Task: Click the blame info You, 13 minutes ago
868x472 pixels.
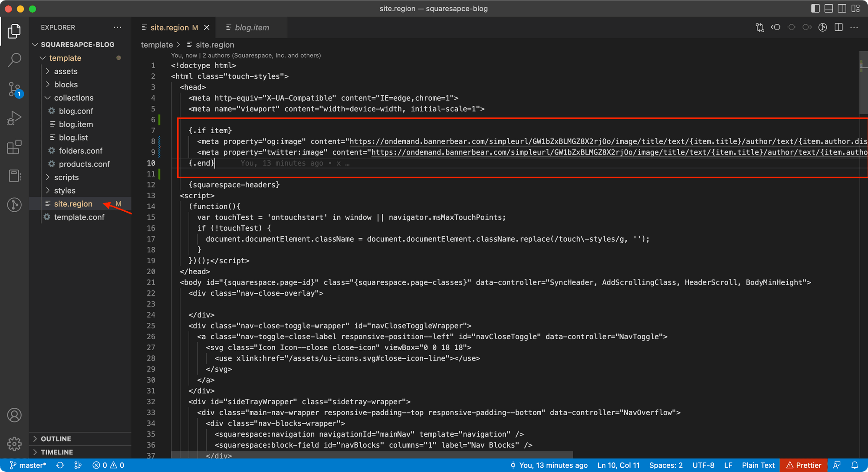Action: pos(549,465)
